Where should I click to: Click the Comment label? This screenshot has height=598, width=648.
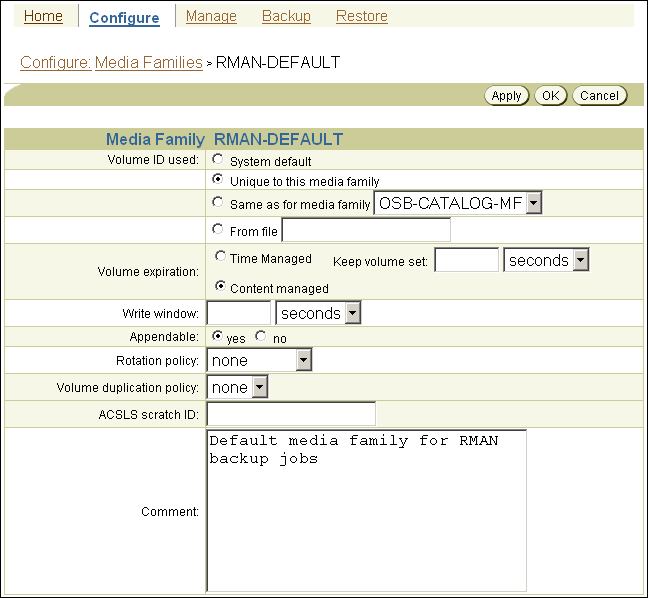pyautogui.click(x=170, y=511)
